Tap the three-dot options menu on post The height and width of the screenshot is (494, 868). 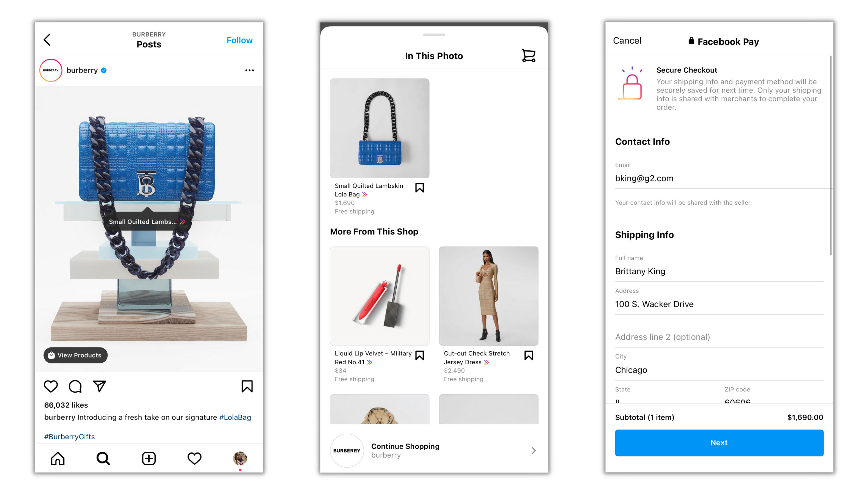[x=250, y=70]
